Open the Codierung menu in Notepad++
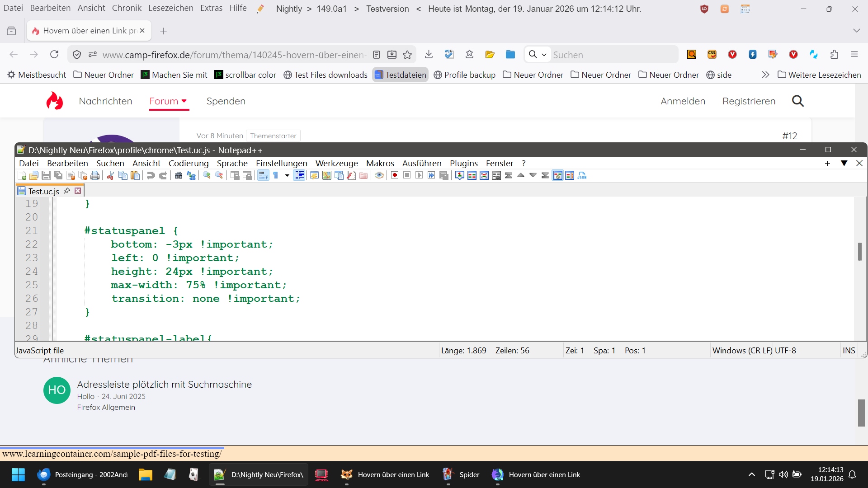868x488 pixels. pos(189,163)
